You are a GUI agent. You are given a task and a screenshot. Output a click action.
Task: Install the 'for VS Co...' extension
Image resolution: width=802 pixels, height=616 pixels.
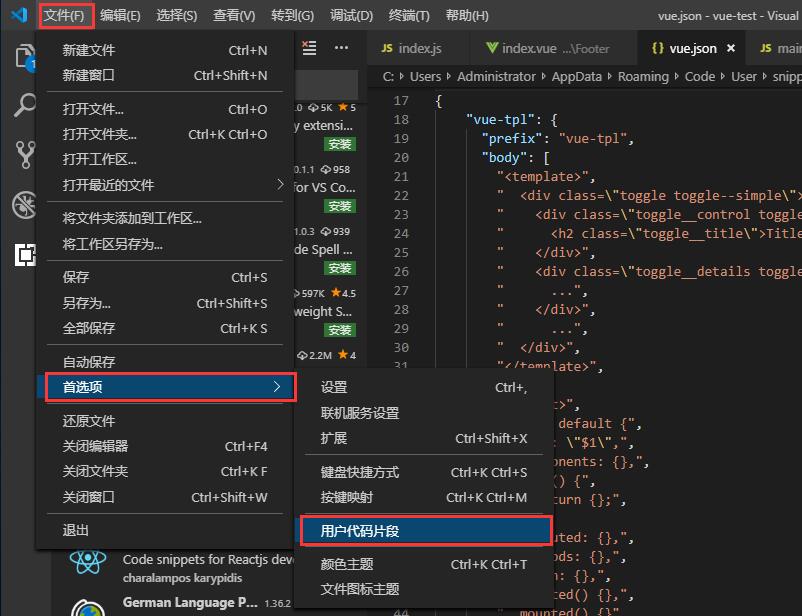[x=340, y=206]
